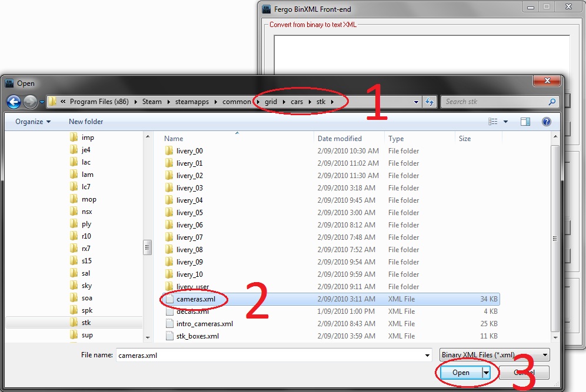Select the lam folder in tree
This screenshot has height=392, width=586.
tap(88, 175)
